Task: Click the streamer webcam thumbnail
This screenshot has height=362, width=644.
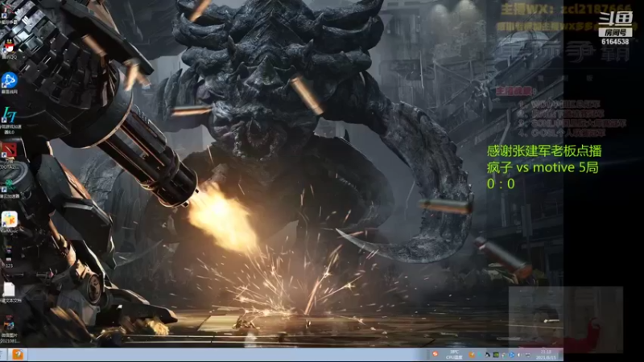Action: (x=566, y=319)
